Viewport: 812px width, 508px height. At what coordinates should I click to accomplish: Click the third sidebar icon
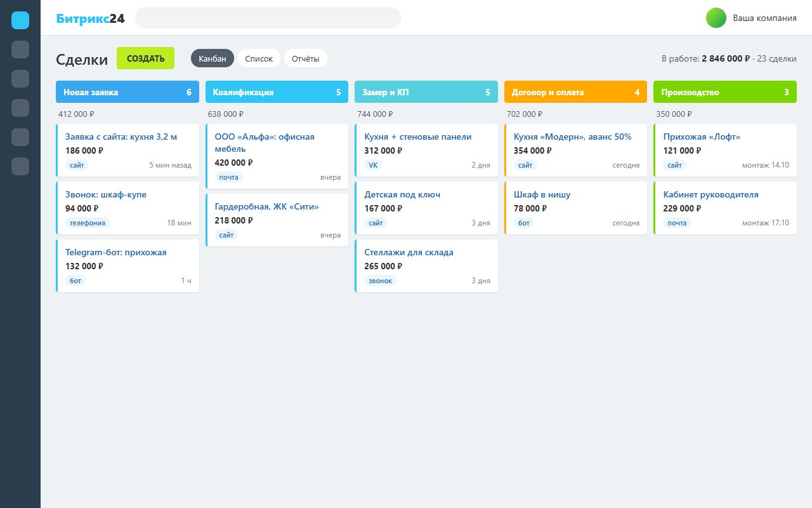(x=20, y=79)
